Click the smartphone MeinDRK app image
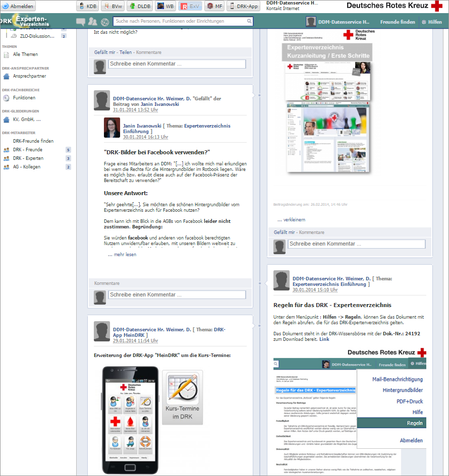The width and height of the screenshot is (449, 476). point(130,420)
